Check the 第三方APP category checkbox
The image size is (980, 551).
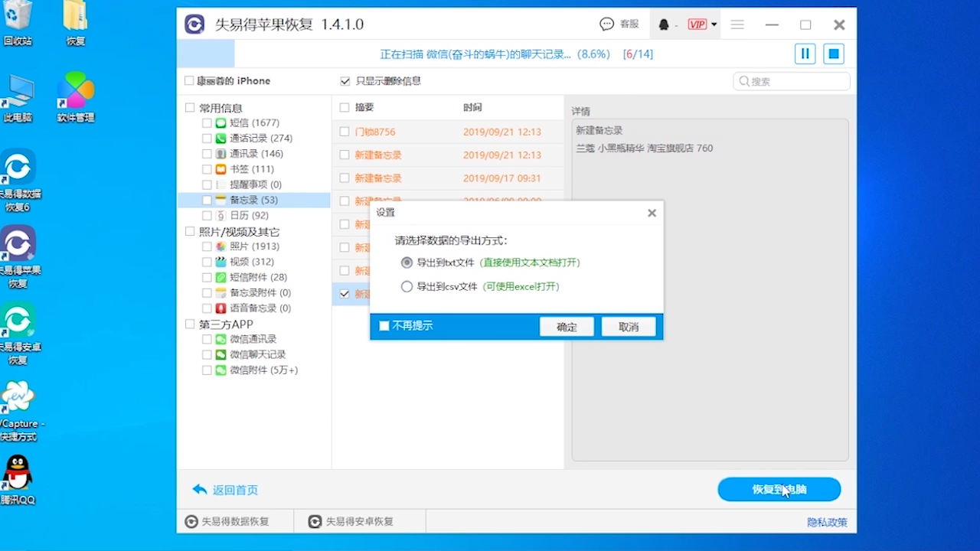coord(190,324)
